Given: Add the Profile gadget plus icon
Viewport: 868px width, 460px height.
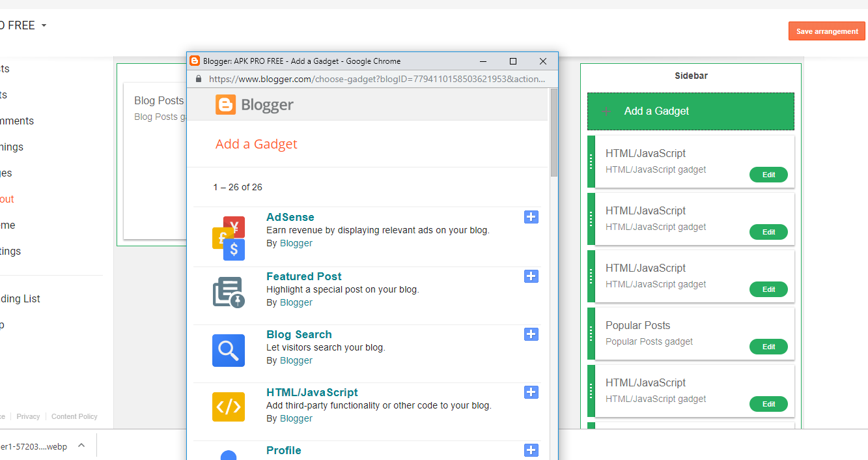Looking at the screenshot, I should click(x=531, y=450).
